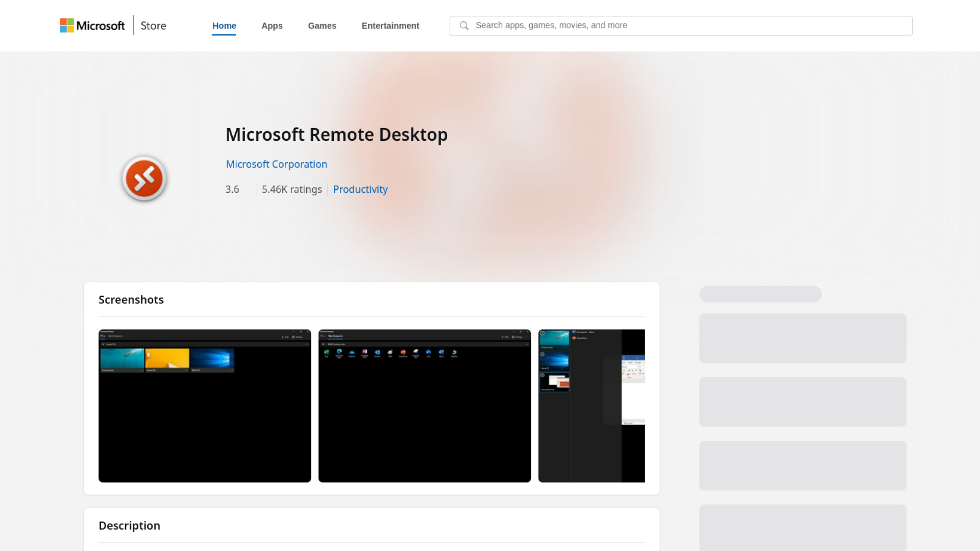
Task: Open the Outlook icon in the Workspaces screenshot
Action: (378, 352)
